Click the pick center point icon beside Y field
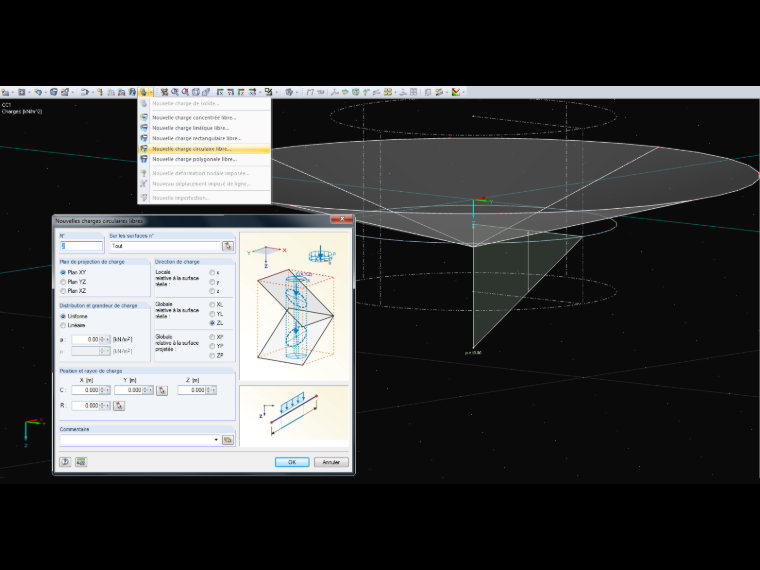The width and height of the screenshot is (760, 570). pos(162,390)
